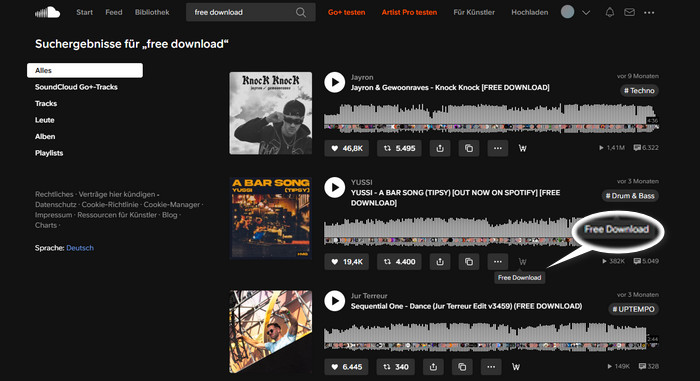Play YUSSI A BAR SONG track

[334, 188]
